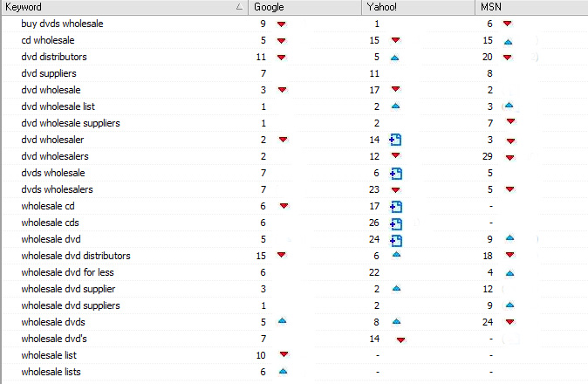Select the 'wholesale dvd supplier' keyword
588x384 pixels.
coord(68,289)
